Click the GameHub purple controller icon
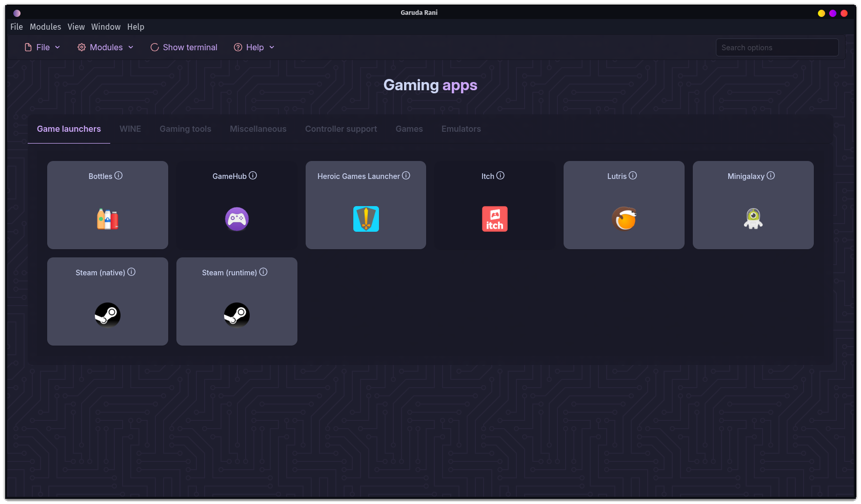The width and height of the screenshot is (861, 504). (237, 219)
